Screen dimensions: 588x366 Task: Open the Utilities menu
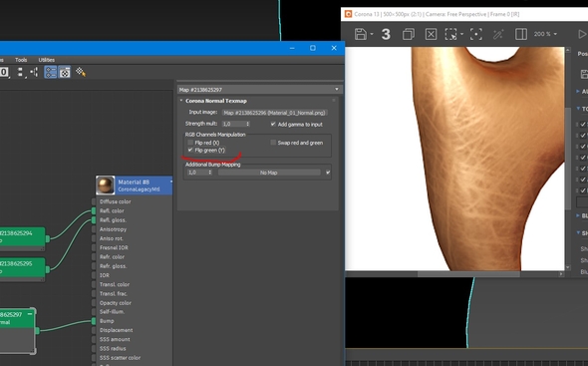pyautogui.click(x=47, y=60)
